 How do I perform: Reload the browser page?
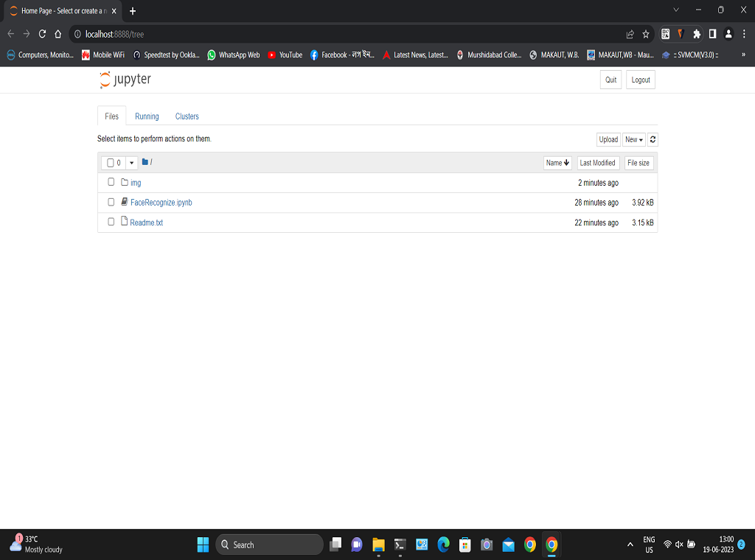[42, 34]
